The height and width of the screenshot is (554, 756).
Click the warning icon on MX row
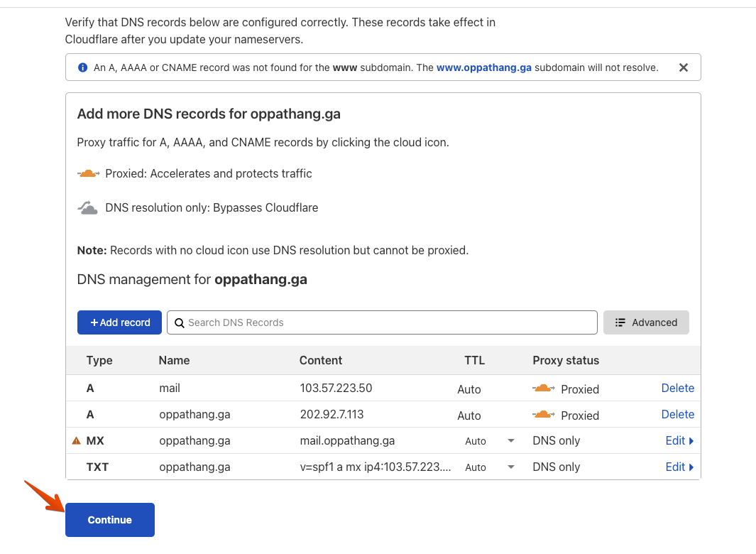[76, 440]
